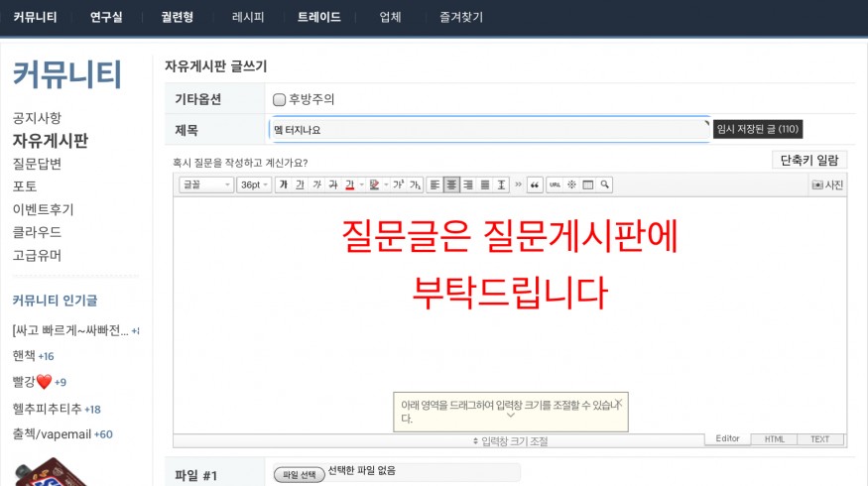The image size is (868, 486).
Task: Select center alignment in the toolbar
Action: [451, 184]
